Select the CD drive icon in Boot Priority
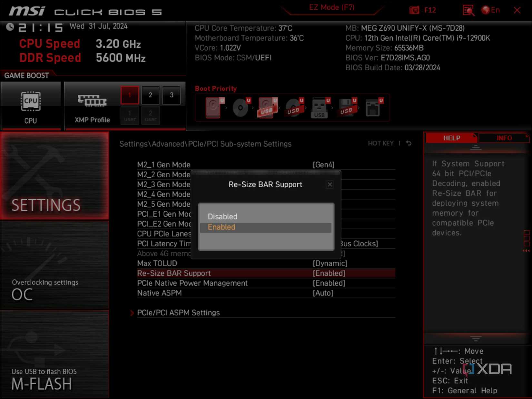The width and height of the screenshot is (532, 399). tap(240, 108)
